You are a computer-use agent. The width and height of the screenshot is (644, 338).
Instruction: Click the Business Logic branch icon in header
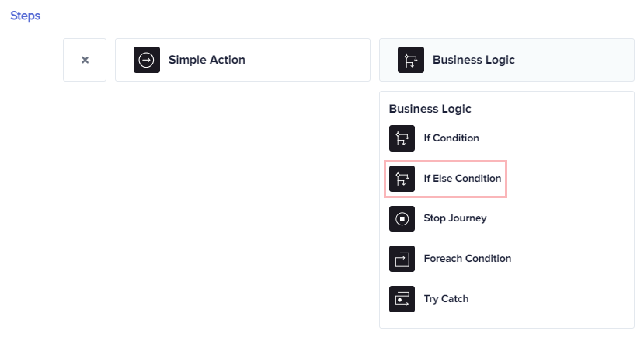[x=411, y=60]
